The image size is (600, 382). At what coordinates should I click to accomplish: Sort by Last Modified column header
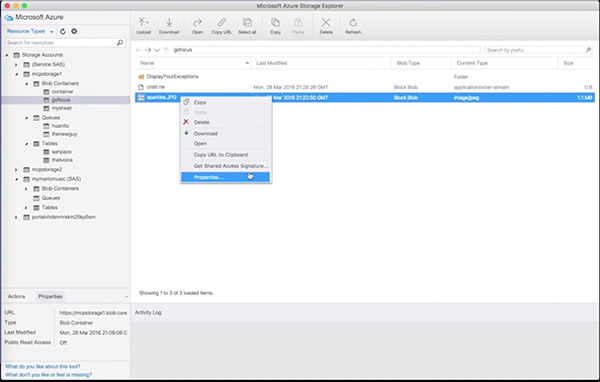(x=321, y=63)
